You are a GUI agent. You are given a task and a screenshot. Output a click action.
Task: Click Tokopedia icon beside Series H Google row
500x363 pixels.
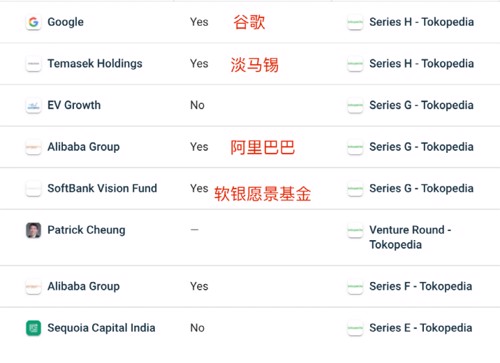tap(355, 22)
